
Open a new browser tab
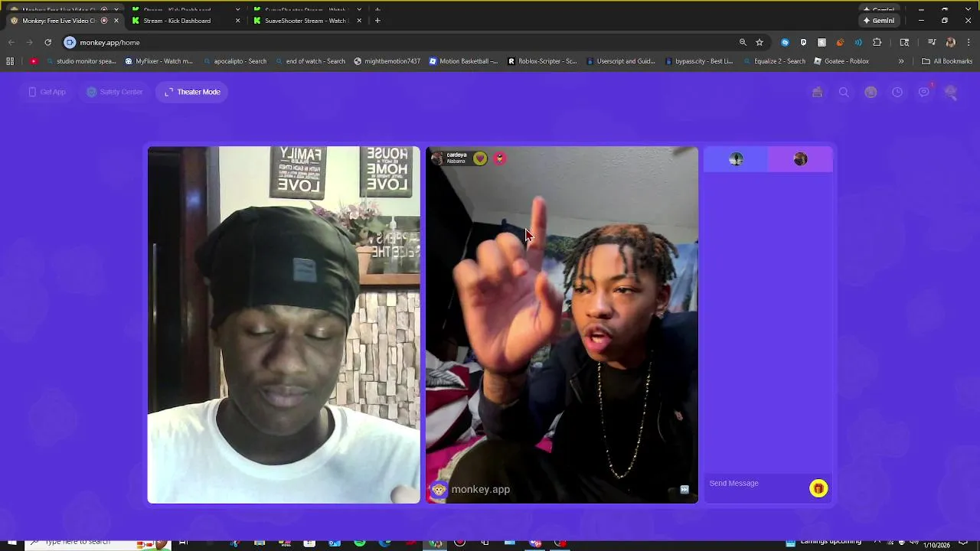tap(377, 21)
